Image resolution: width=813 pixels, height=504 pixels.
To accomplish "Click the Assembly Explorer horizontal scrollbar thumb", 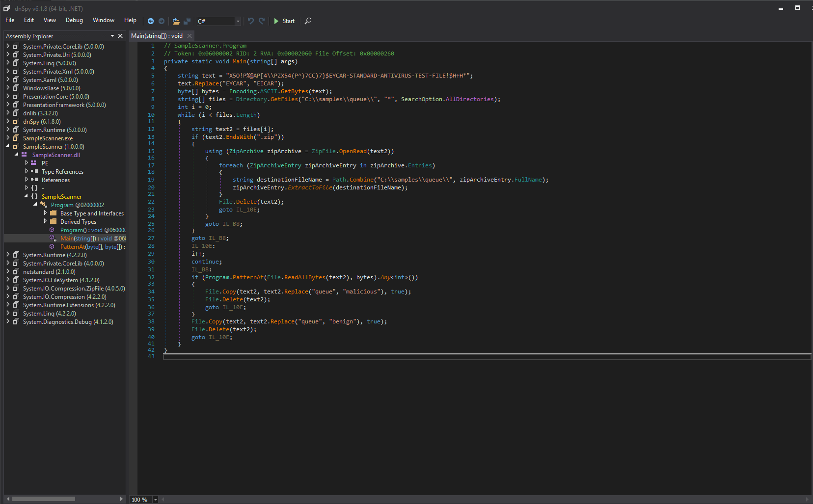I will pyautogui.click(x=43, y=499).
